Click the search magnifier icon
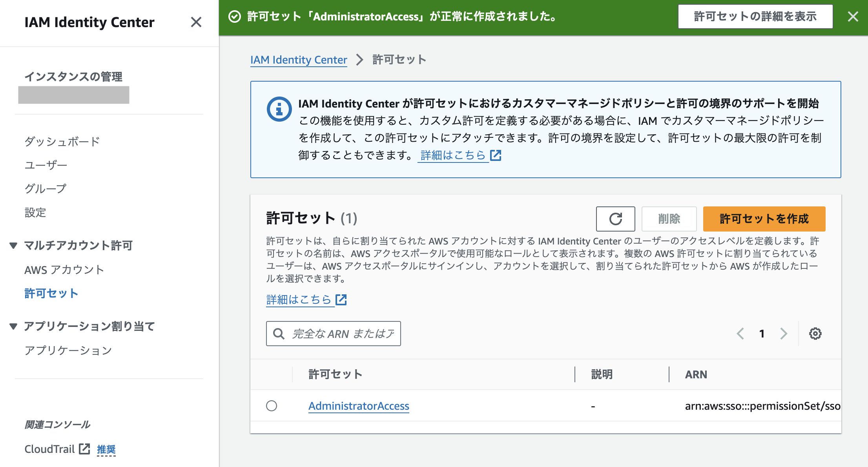This screenshot has height=467, width=868. tap(279, 334)
